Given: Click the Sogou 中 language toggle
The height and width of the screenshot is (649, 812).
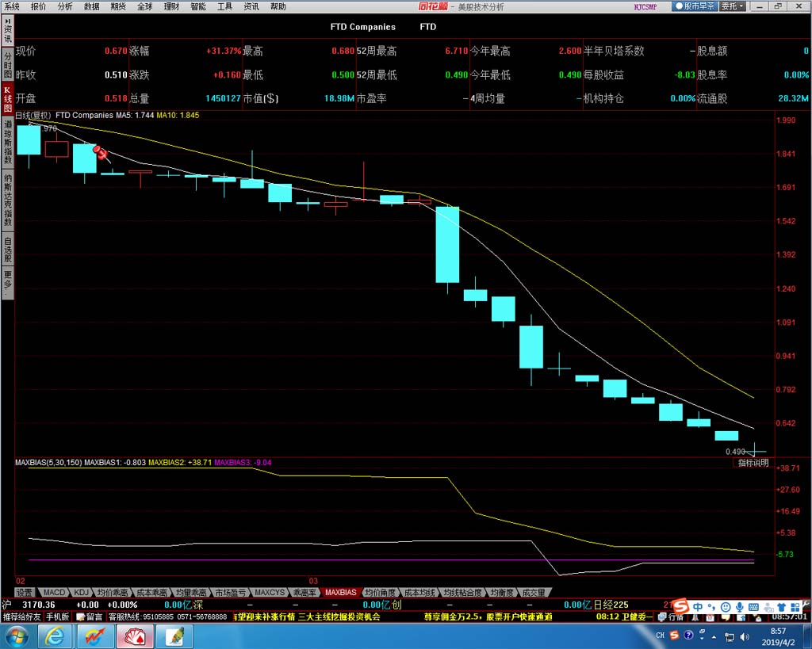Looking at the screenshot, I should click(x=698, y=606).
